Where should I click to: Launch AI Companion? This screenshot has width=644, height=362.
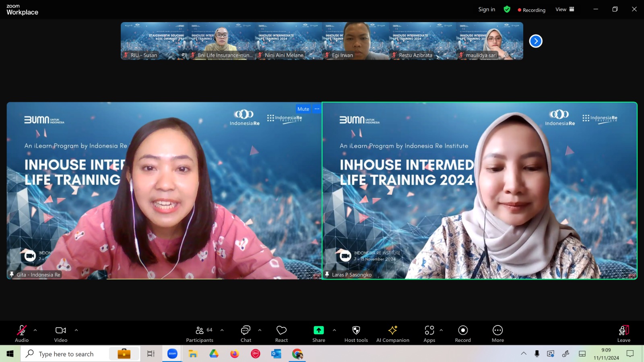point(393,334)
